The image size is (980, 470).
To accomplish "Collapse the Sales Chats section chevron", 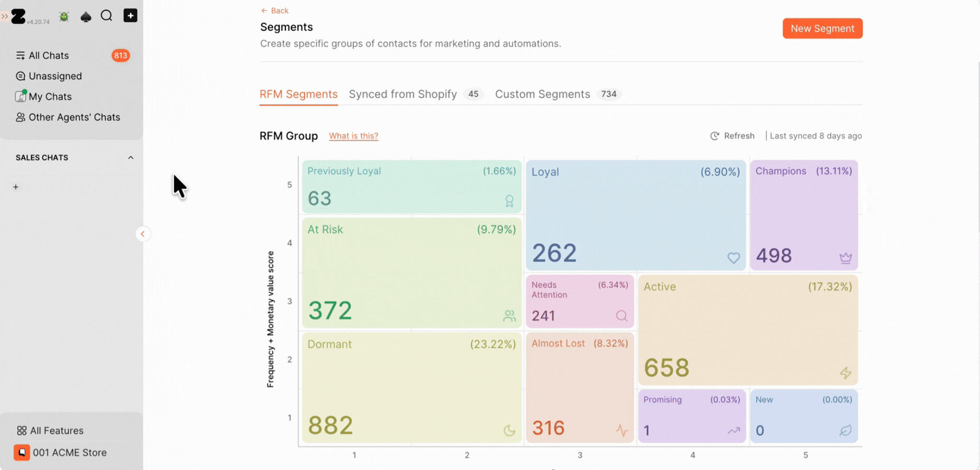I will 131,158.
